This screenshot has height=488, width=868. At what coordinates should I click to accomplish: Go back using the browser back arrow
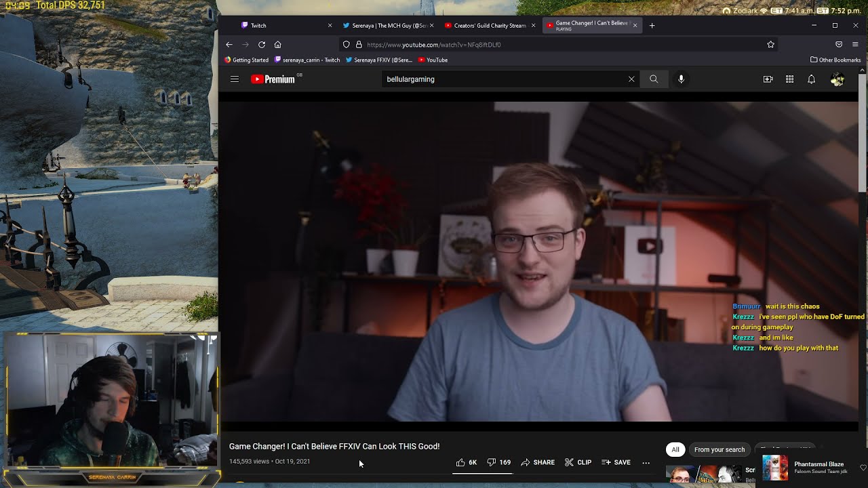[x=229, y=45]
